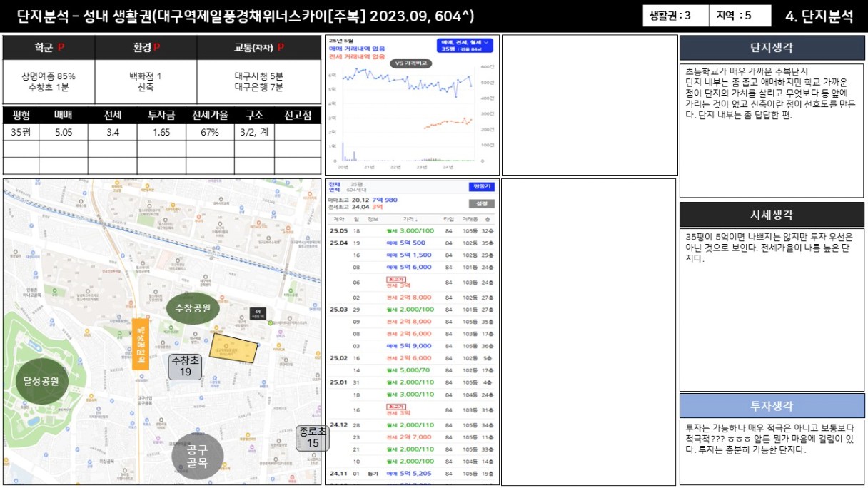Click the 생활권 : 3 box
The width and height of the screenshot is (868, 488).
(675, 16)
